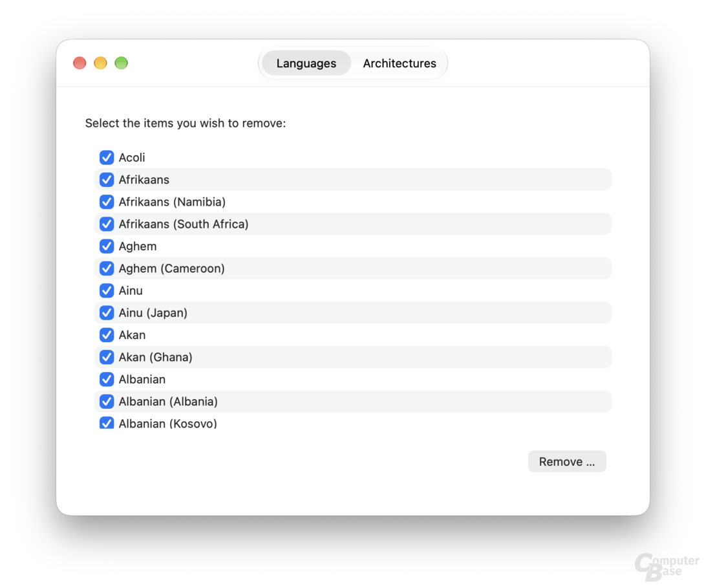Switch to the Languages tab

(x=306, y=63)
